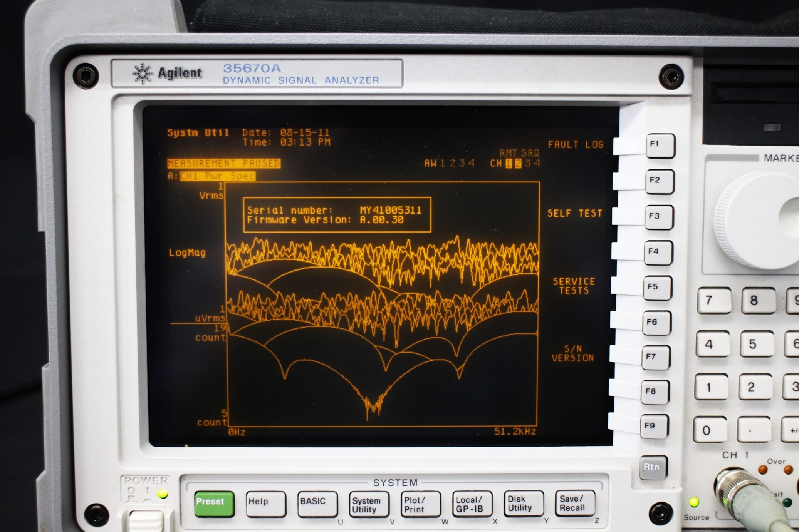Viewport: 799px width, 532px height.
Task: Click the green power indicator LED
Action: (x=163, y=494)
